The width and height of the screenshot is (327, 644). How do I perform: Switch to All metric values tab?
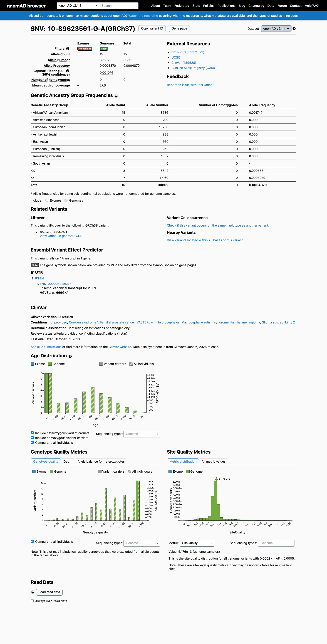click(213, 461)
